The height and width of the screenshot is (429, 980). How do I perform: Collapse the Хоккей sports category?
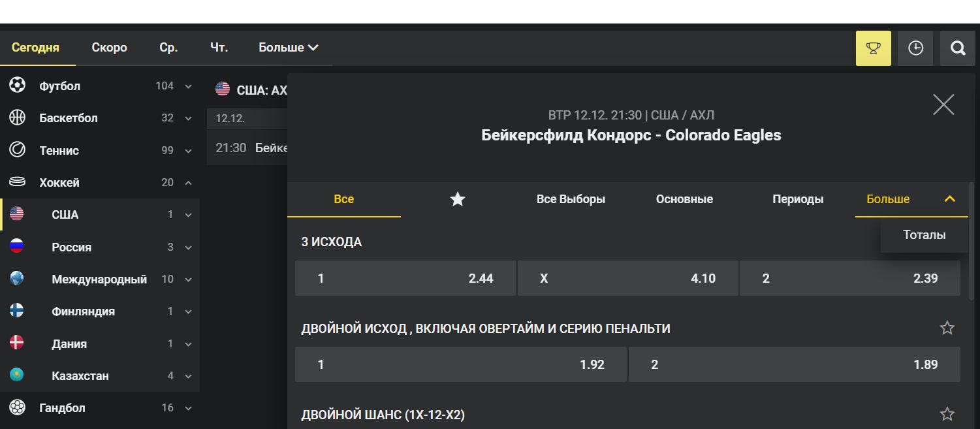tap(188, 183)
